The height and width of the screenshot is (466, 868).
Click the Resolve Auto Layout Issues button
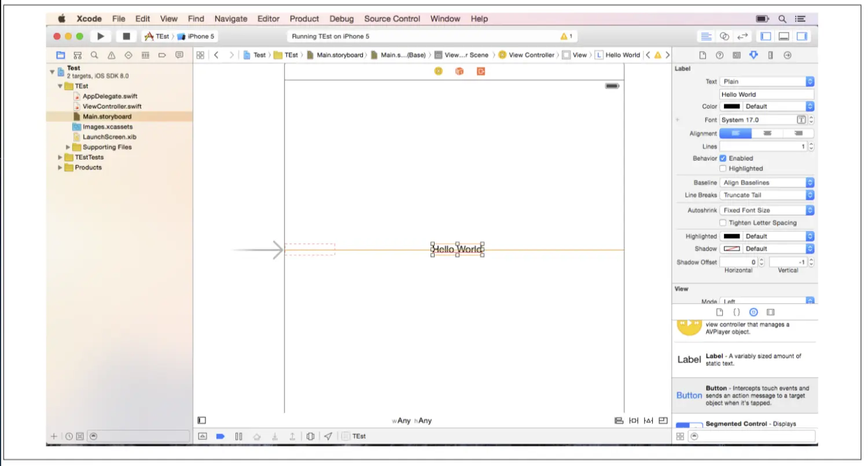(x=648, y=420)
